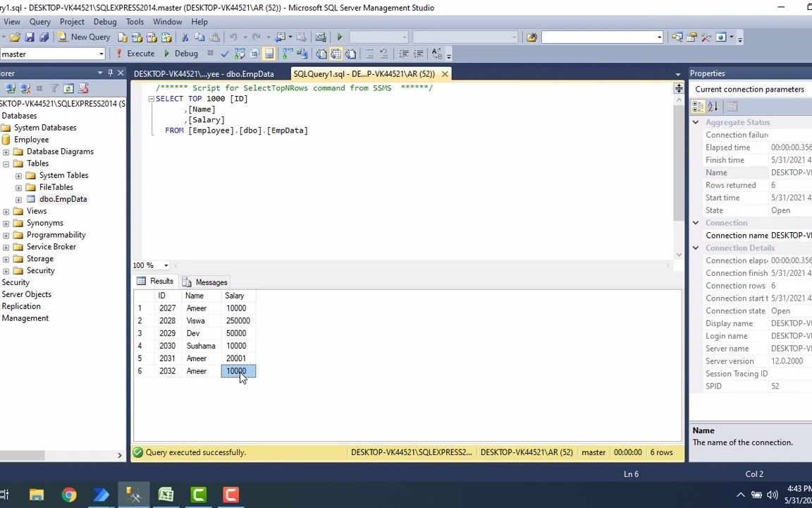
Task: Click the New Query button
Action: click(x=84, y=37)
